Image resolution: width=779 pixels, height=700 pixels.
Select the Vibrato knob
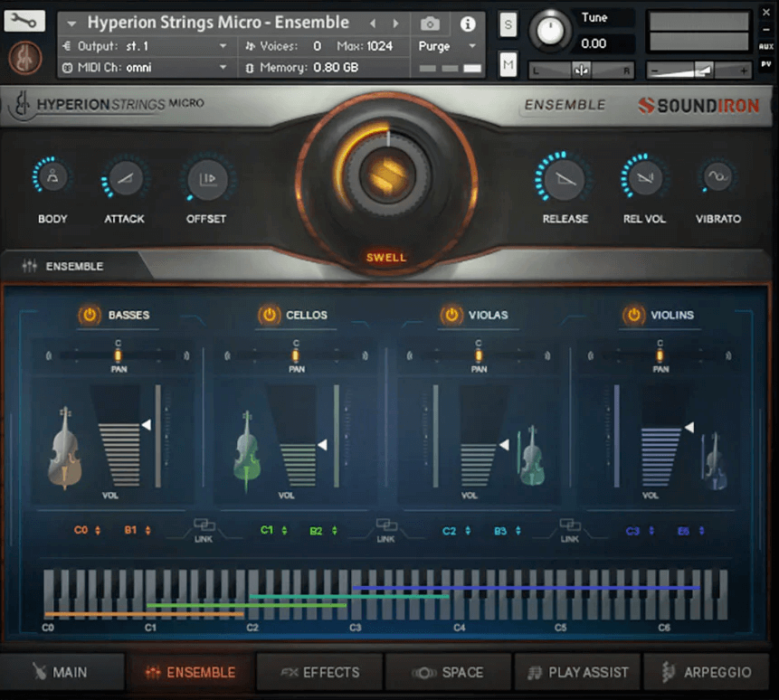(x=717, y=176)
